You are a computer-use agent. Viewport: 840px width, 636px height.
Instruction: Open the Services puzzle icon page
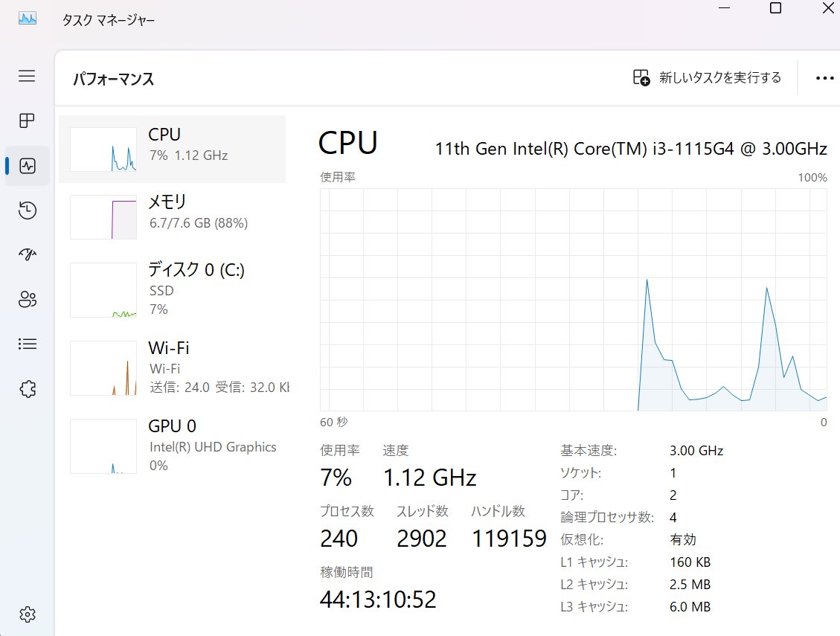[x=28, y=389]
